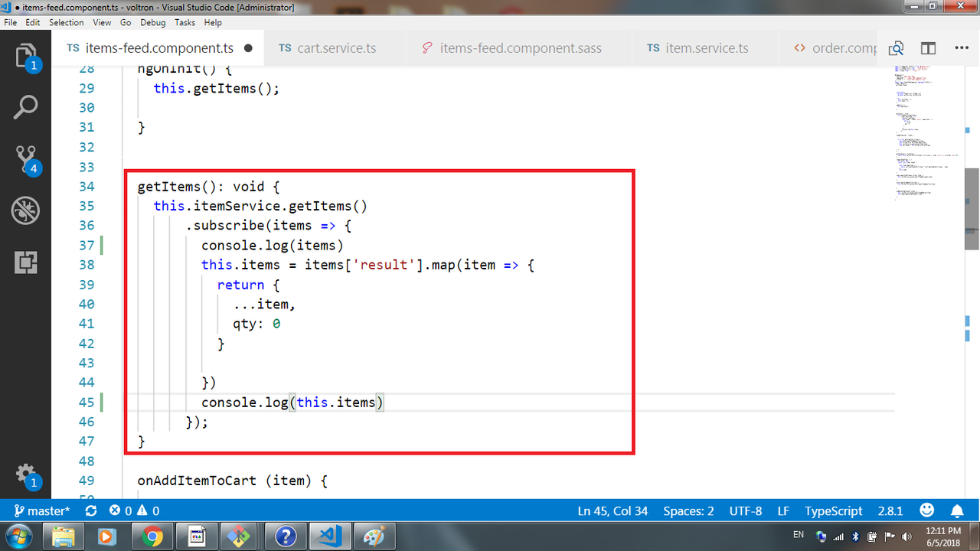Open the notifications bell icon
Image resolution: width=980 pixels, height=551 pixels.
pyautogui.click(x=957, y=510)
